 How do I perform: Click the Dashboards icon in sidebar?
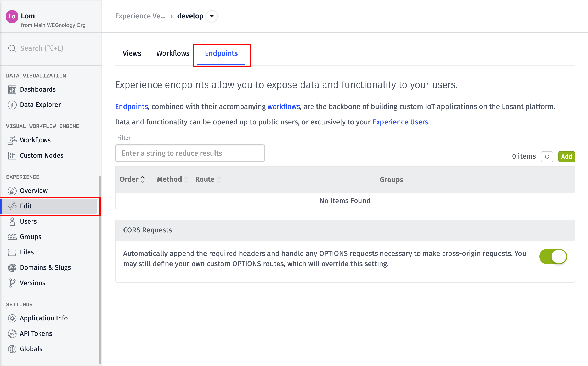click(13, 89)
